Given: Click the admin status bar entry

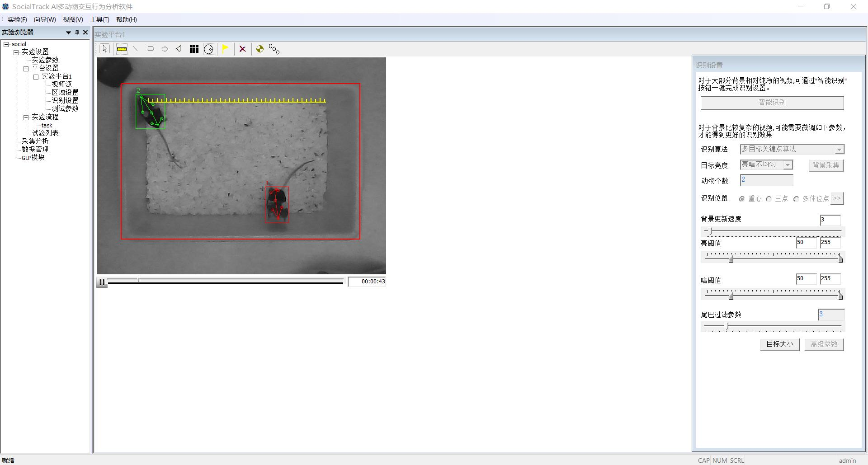Looking at the screenshot, I should click(x=848, y=460).
